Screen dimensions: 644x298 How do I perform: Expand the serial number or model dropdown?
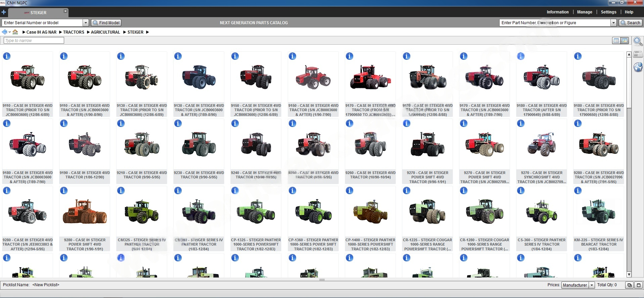[x=86, y=23]
